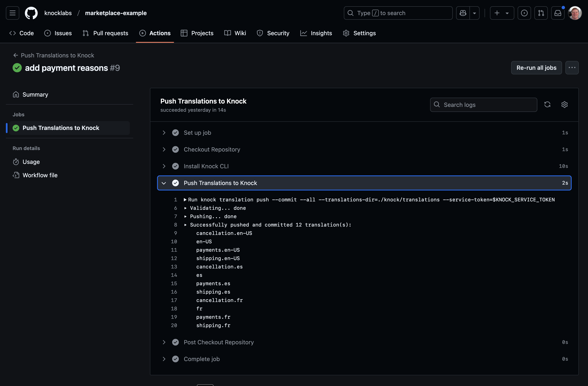Switch to the Actions tab

pos(160,33)
